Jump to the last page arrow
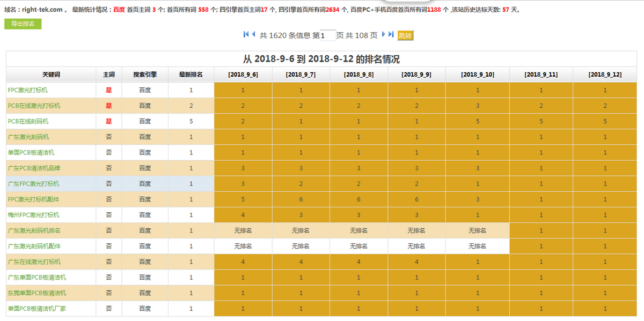The image size is (644, 321). tap(391, 34)
